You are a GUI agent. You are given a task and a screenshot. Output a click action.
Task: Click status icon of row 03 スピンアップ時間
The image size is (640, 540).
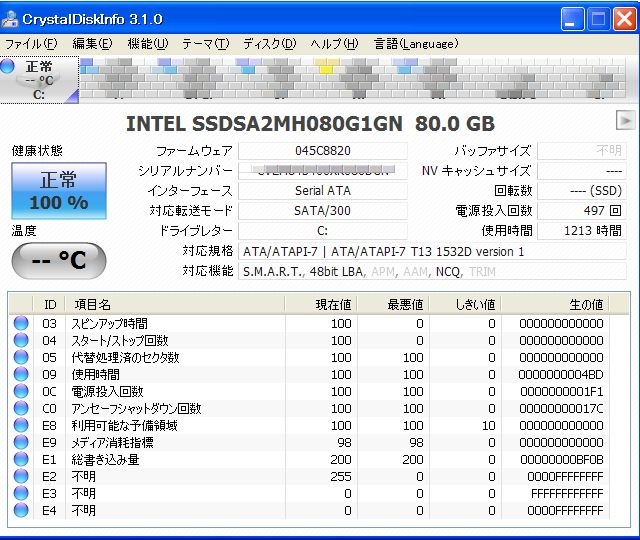tap(21, 323)
